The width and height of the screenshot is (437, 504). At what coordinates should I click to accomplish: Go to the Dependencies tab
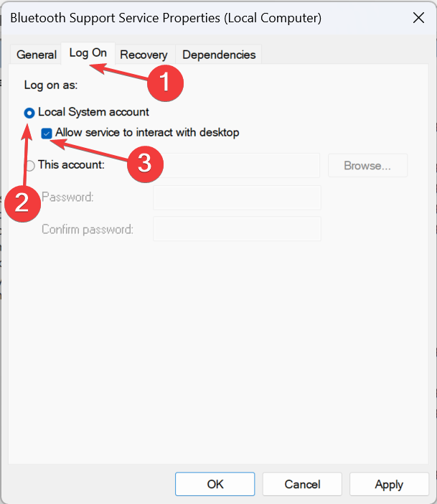pyautogui.click(x=219, y=55)
